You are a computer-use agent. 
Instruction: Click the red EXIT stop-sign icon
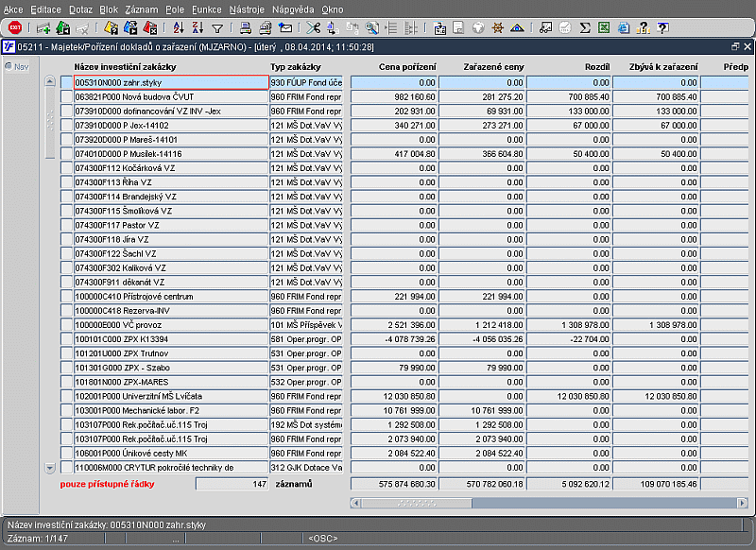point(14,28)
